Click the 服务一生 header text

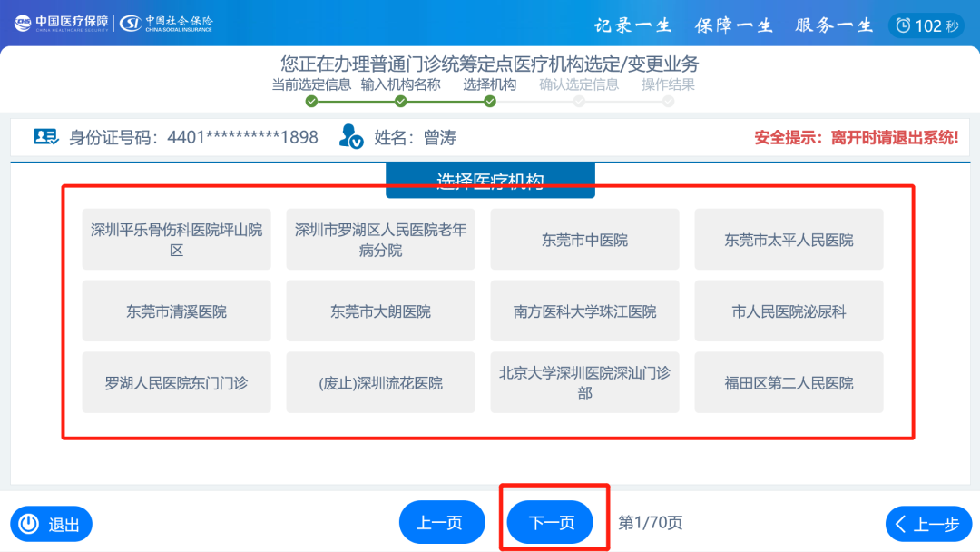tap(831, 25)
